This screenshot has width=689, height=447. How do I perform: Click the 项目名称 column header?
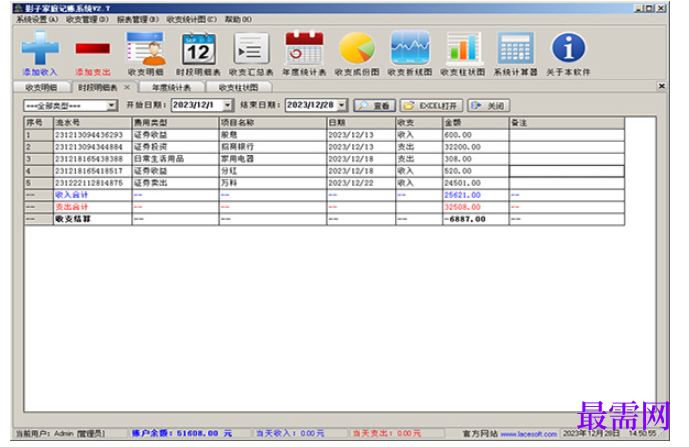(273, 123)
